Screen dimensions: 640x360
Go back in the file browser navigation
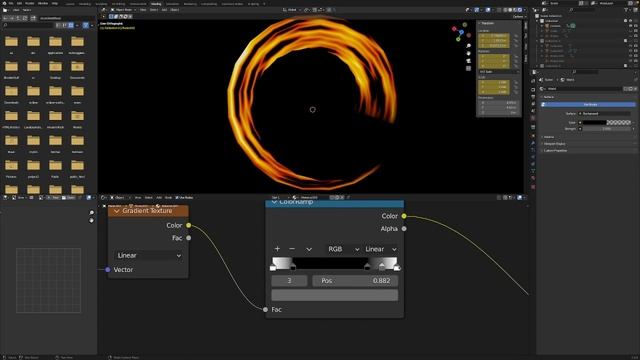[5, 18]
